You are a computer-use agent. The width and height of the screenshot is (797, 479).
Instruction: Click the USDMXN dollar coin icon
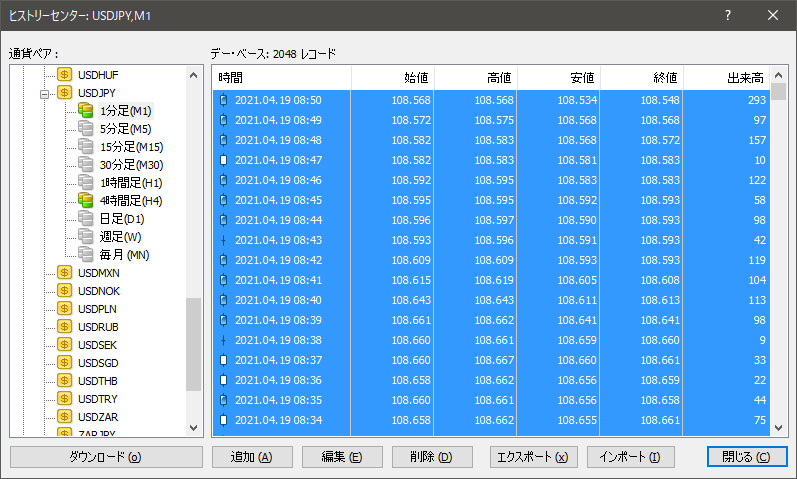pos(65,273)
